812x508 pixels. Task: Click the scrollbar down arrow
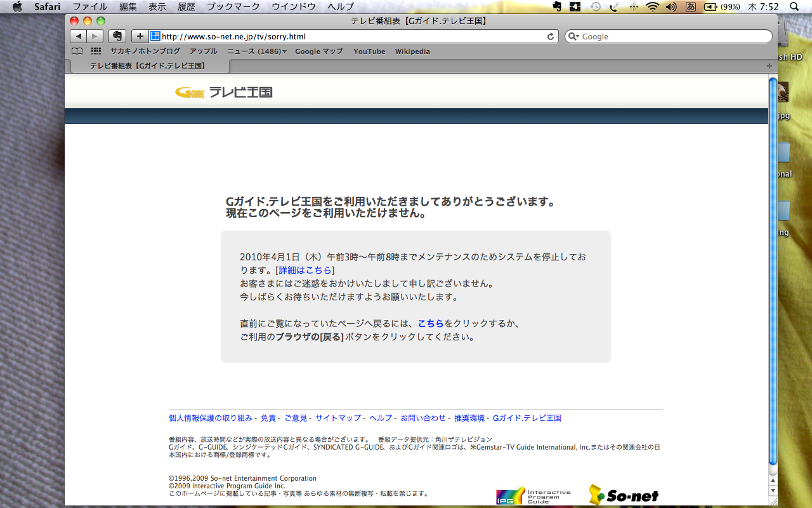pos(773,491)
